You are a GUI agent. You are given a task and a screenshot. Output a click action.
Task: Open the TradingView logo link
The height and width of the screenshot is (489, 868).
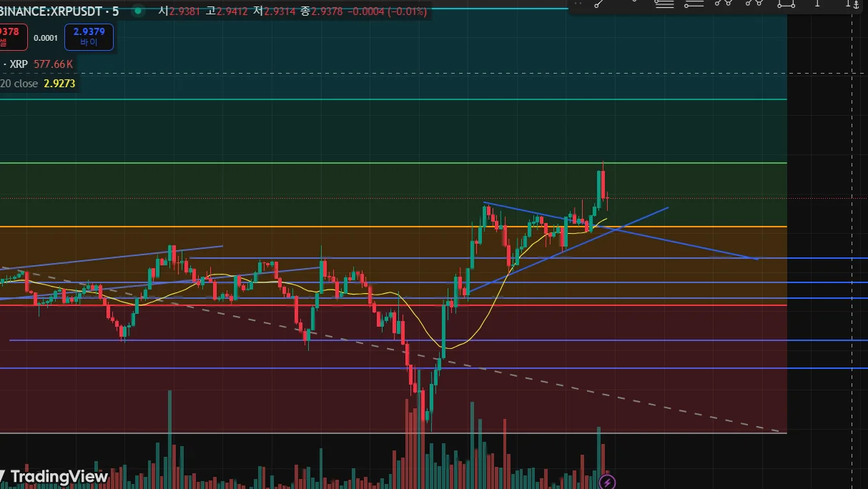pos(54,477)
